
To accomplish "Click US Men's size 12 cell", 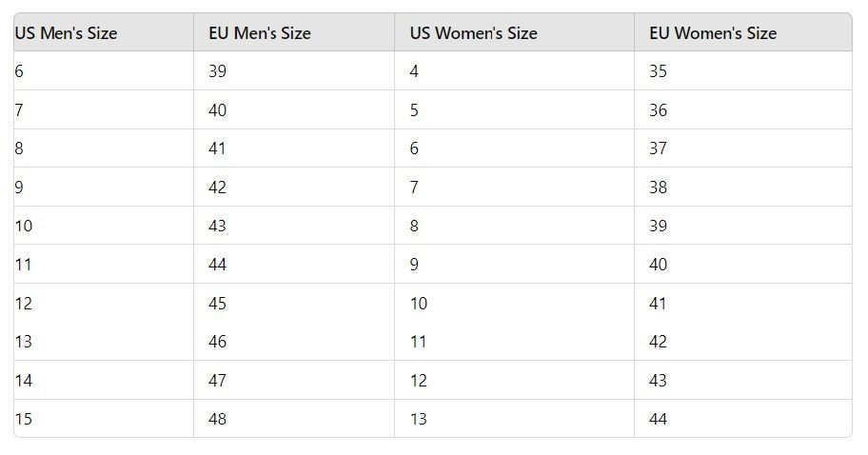I will pos(104,303).
